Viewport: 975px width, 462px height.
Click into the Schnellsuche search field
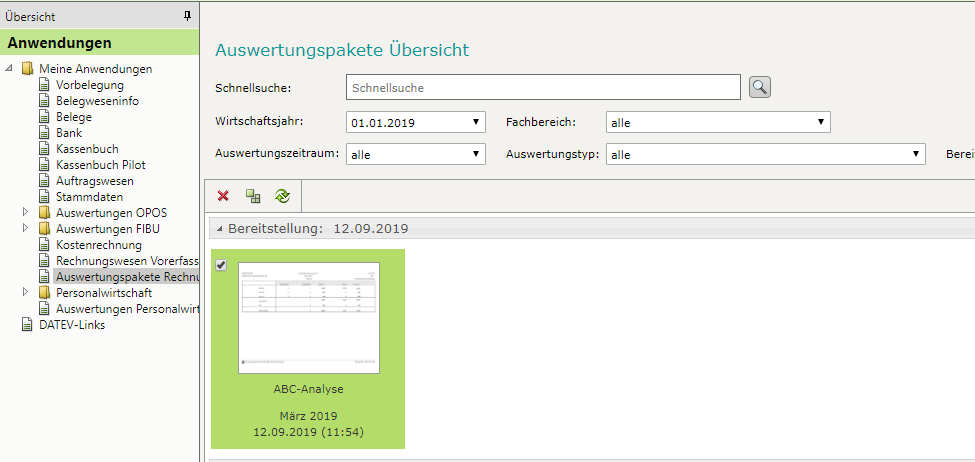tap(543, 88)
